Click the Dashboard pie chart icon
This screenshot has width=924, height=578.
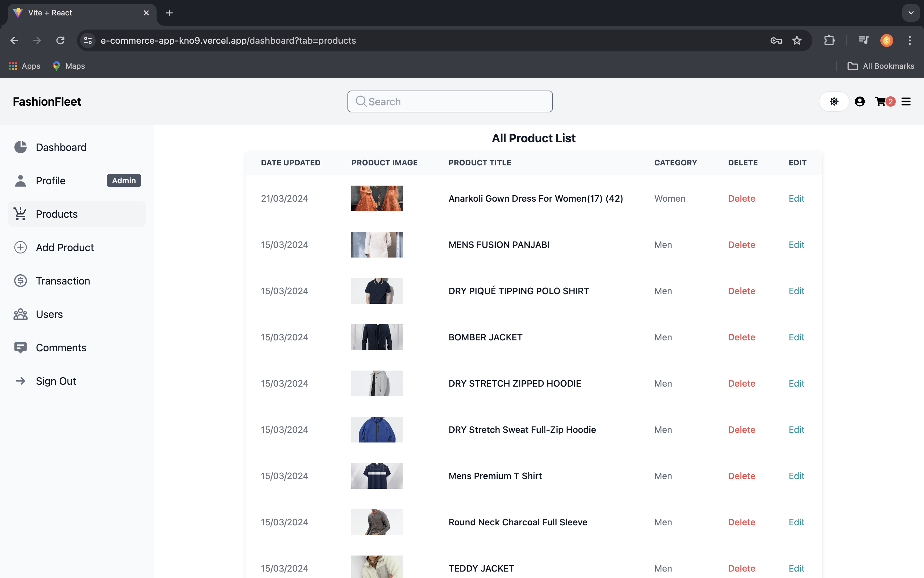(x=20, y=147)
